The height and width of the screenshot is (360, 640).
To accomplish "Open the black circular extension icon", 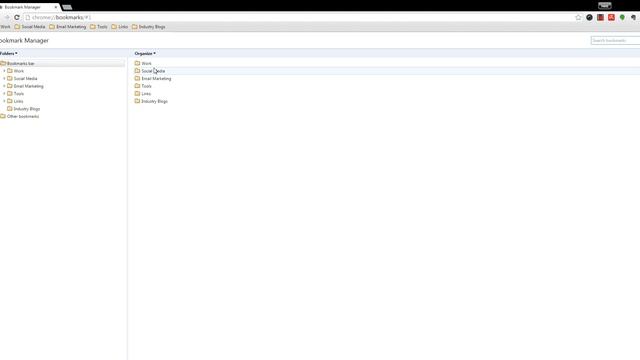I will (589, 18).
